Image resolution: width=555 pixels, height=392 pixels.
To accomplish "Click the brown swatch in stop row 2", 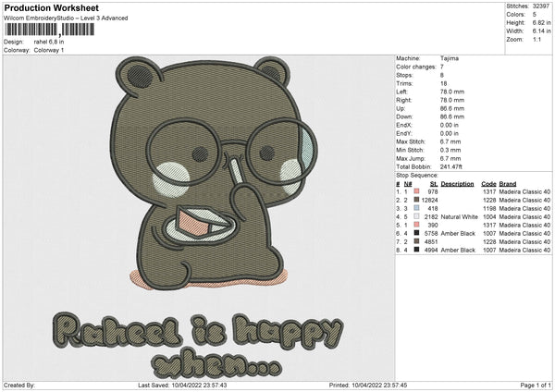I will pos(416,200).
